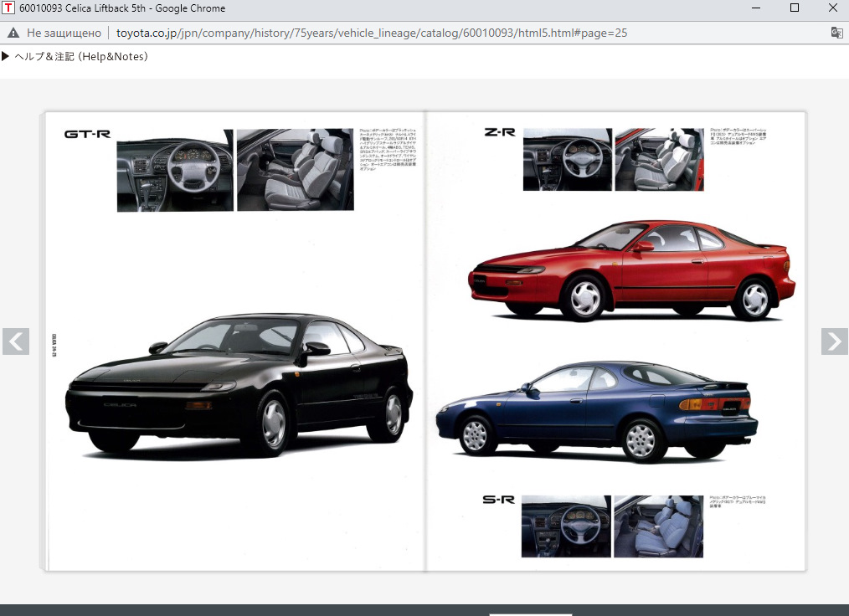Image resolution: width=849 pixels, height=616 pixels.
Task: Click the 'Не защищено' security warning icon
Action: pos(13,33)
